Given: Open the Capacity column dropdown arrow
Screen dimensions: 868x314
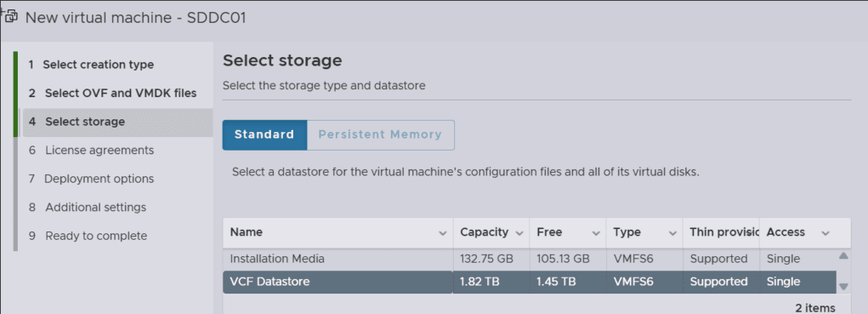Looking at the screenshot, I should (x=519, y=233).
